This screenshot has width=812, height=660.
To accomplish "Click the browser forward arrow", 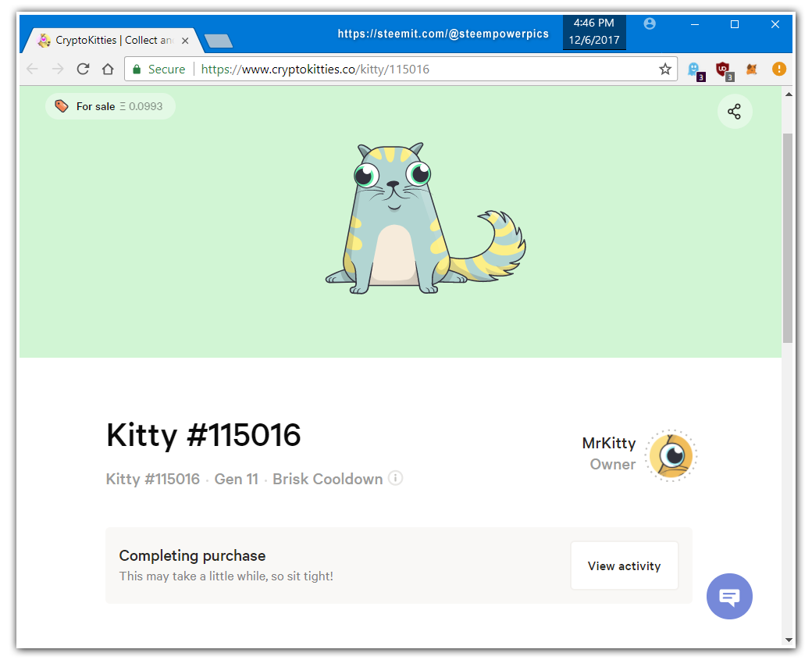I will pyautogui.click(x=58, y=69).
